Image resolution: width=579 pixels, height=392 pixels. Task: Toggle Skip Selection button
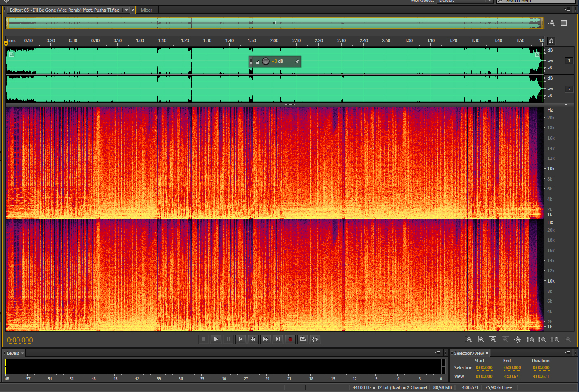(x=315, y=340)
